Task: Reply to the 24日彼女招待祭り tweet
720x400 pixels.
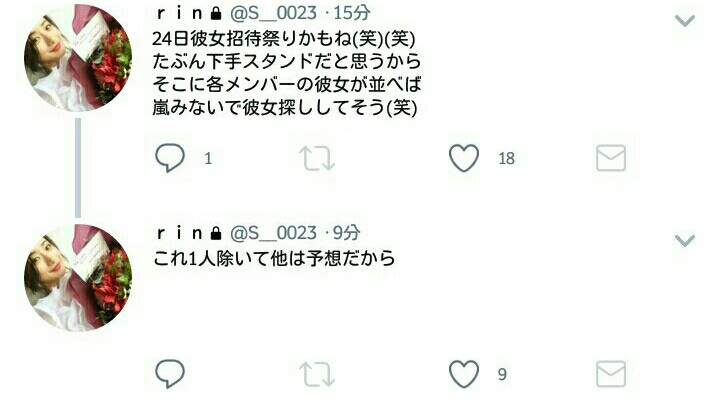Action: tap(170, 158)
